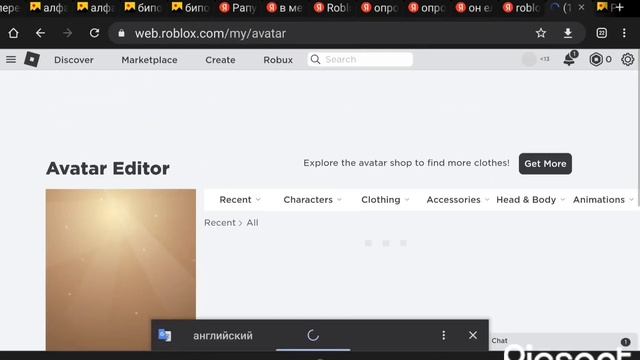Screen dimensions: 640x360
Task: Open the Robux page
Action: 278,60
